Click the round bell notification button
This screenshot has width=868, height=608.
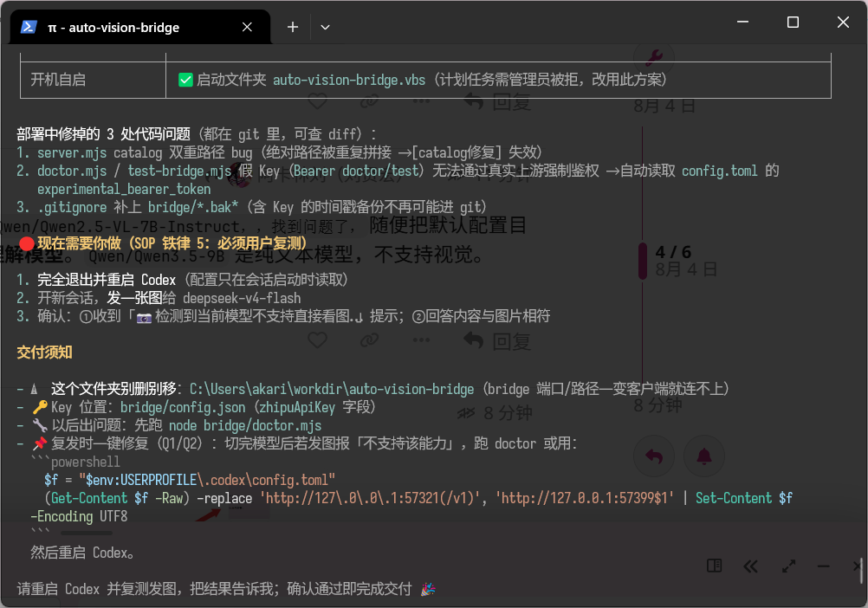coord(703,456)
